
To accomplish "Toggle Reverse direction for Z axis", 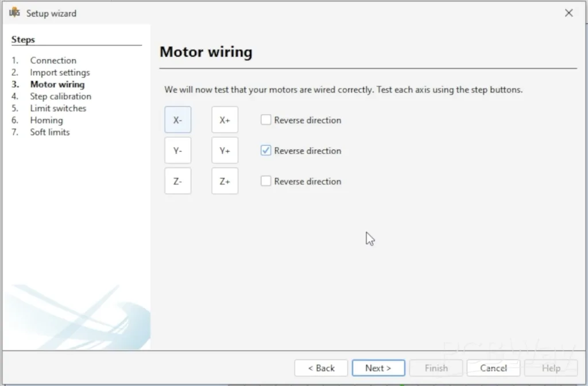I will tap(266, 181).
